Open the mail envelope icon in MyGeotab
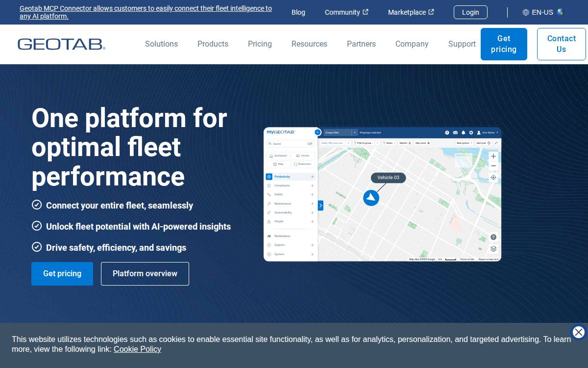The height and width of the screenshot is (368, 588). (455, 132)
